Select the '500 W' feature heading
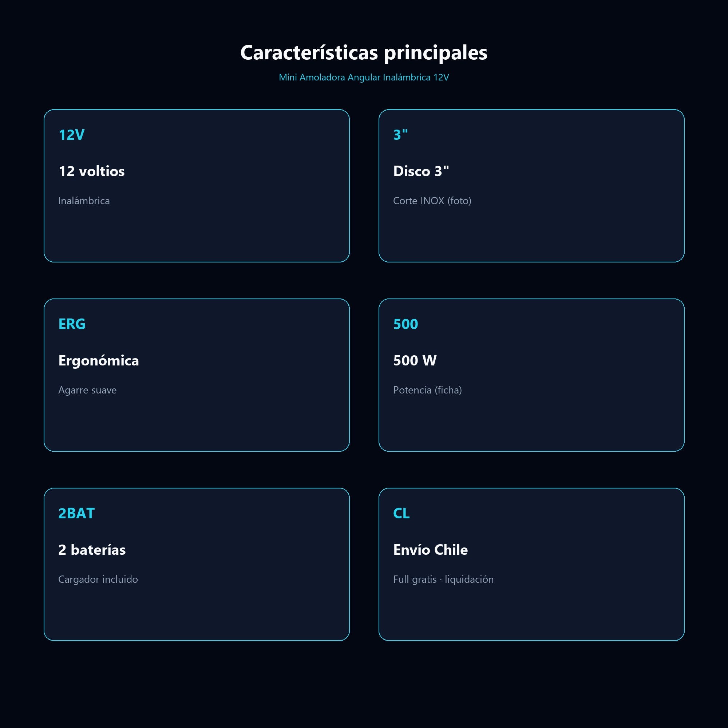Viewport: 728px width, 728px height. coord(415,361)
